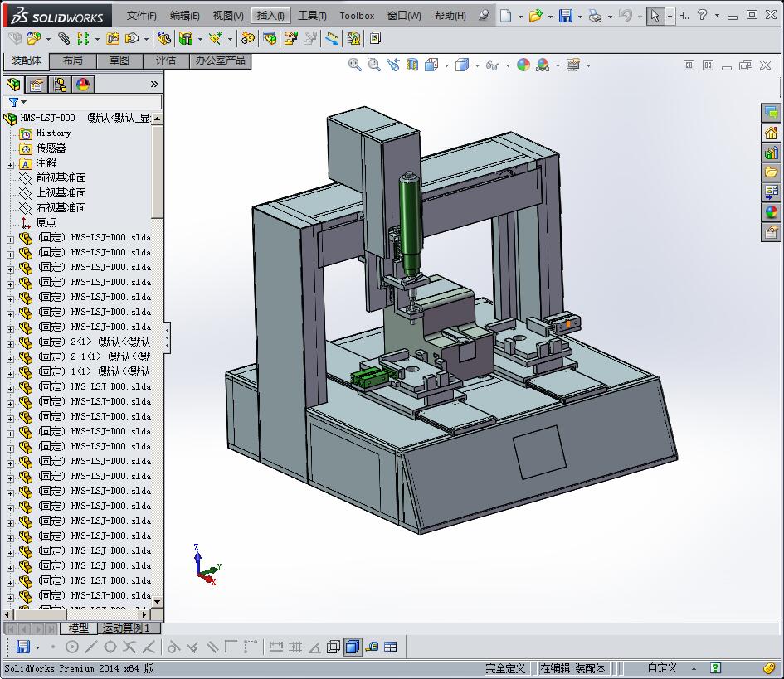Expand the 注解 annotations tree node

[10, 164]
